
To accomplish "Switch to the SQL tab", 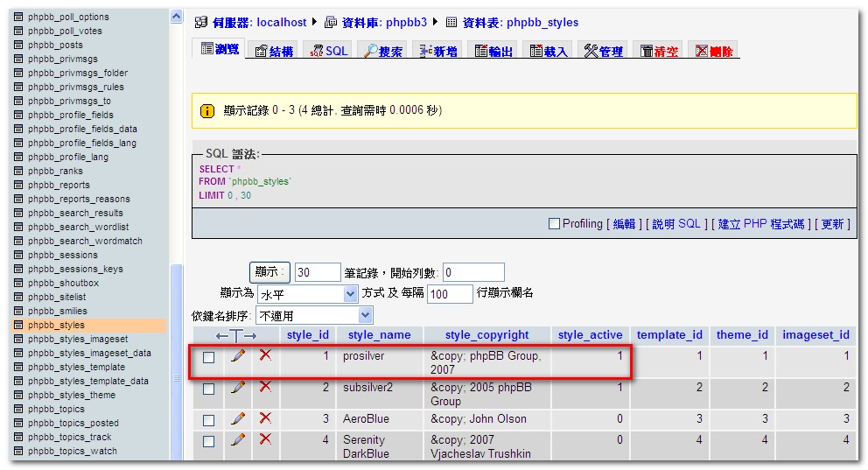I will point(329,51).
